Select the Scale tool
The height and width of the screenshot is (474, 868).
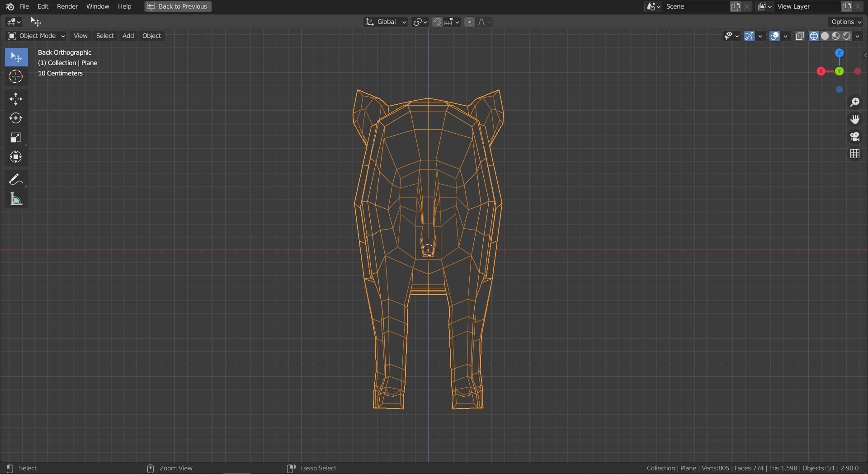click(16, 138)
